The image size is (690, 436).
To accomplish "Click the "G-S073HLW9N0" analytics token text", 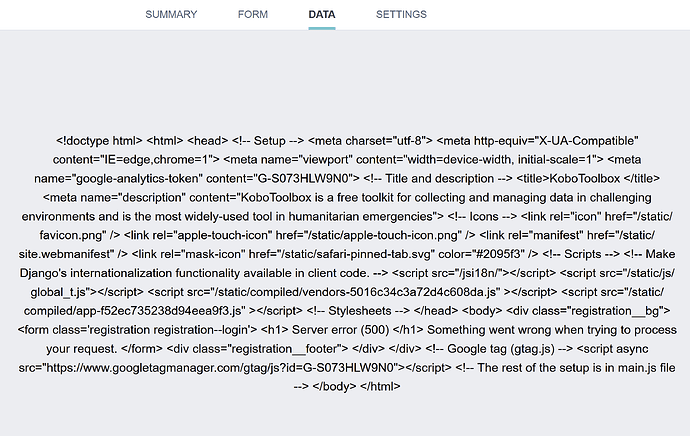I will coord(305,179).
